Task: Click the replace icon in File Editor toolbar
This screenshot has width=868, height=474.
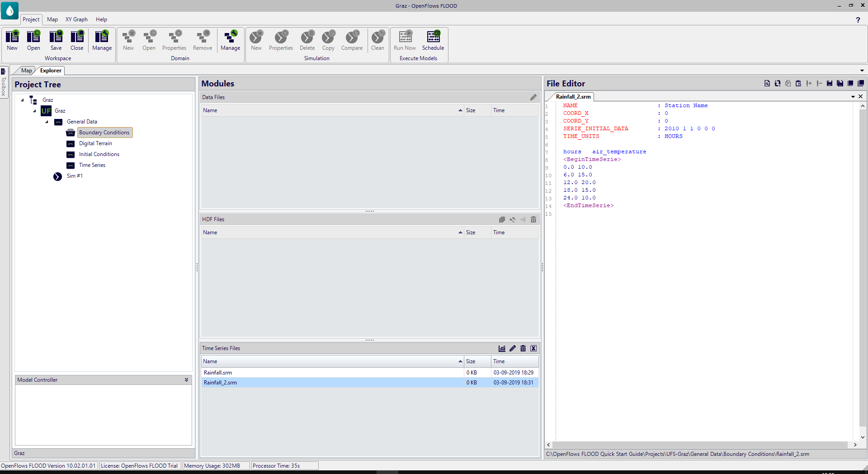Action: [778, 83]
